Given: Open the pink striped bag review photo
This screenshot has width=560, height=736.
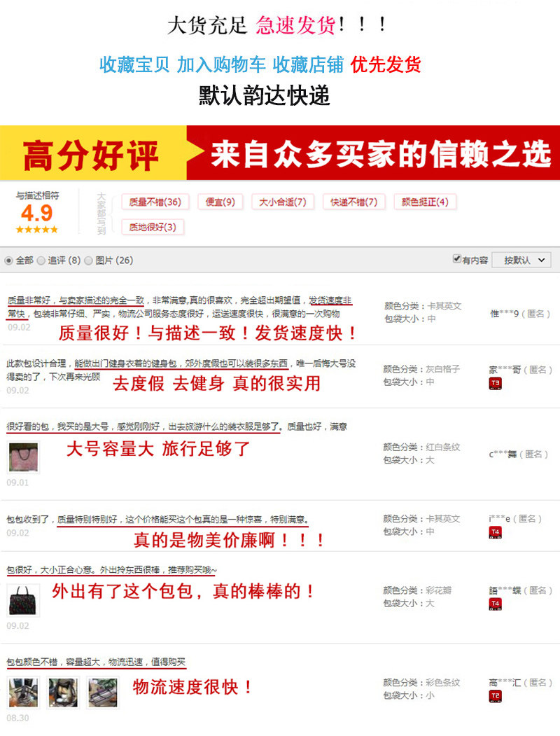Looking at the screenshot, I should point(24,457).
